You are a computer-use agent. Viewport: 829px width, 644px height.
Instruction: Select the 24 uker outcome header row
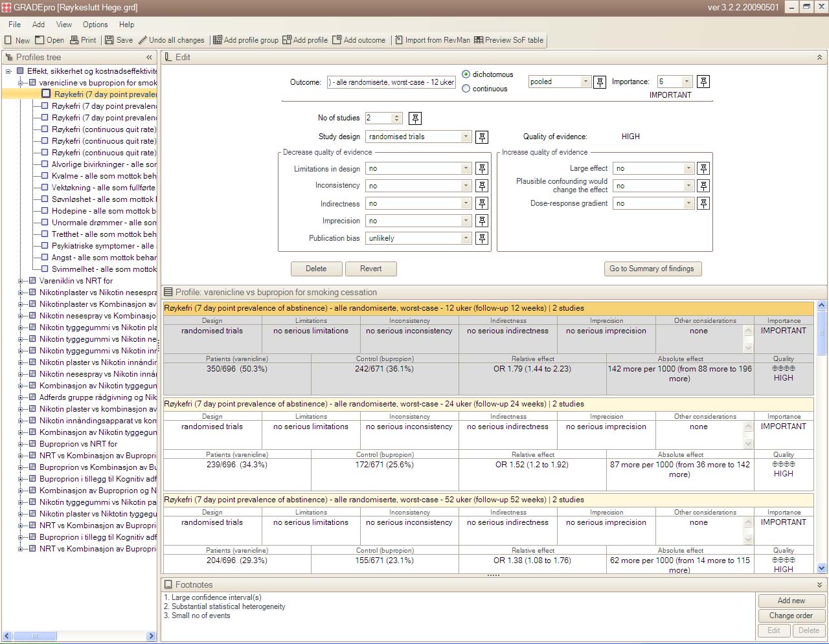click(488, 404)
